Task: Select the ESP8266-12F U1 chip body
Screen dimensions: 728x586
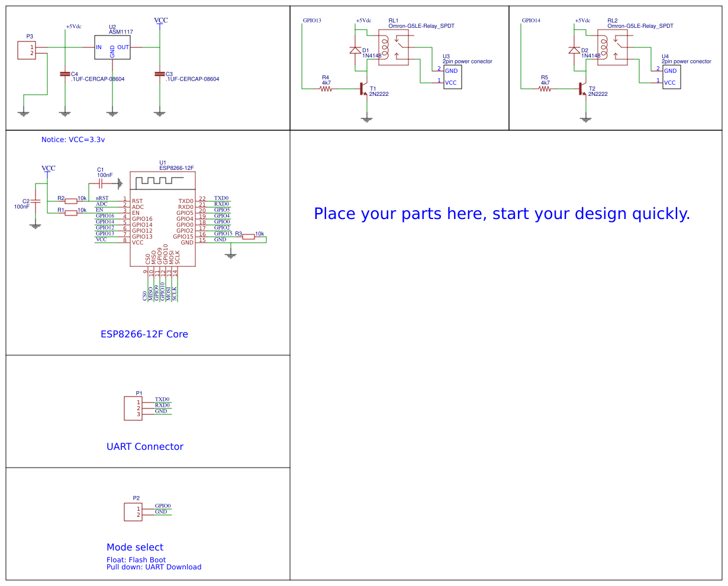Action: (163, 219)
